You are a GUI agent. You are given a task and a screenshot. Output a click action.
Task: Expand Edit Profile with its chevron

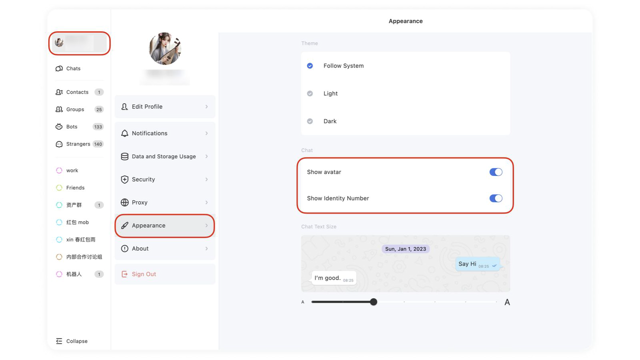[x=207, y=107]
